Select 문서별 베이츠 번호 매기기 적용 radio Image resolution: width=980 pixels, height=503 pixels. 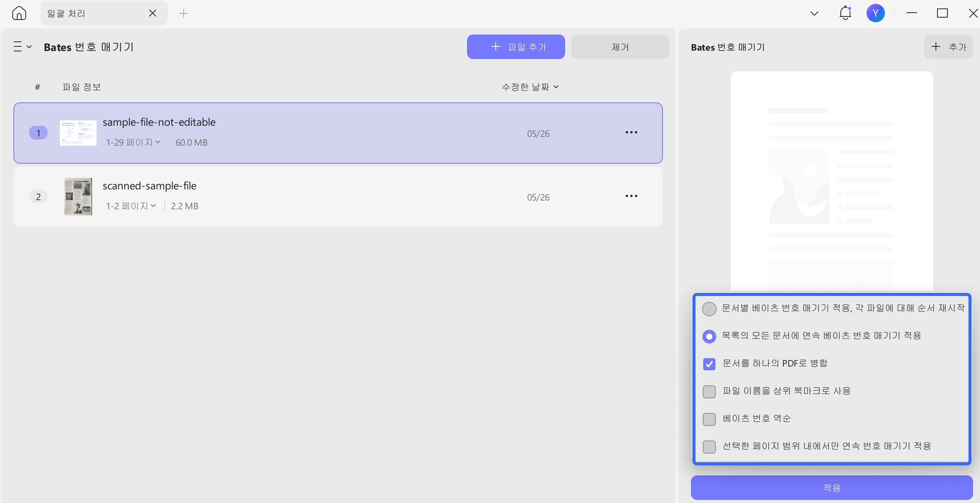(x=709, y=309)
